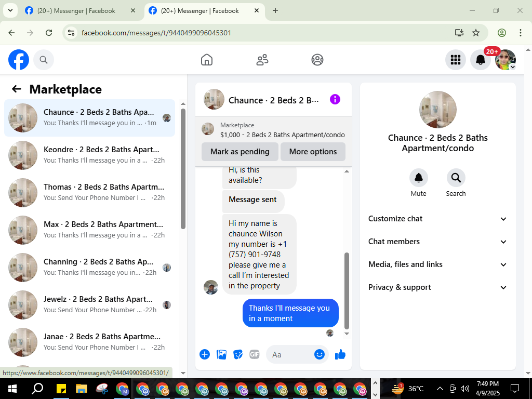The width and height of the screenshot is (532, 399).
Task: Click the chat messages scrollbar
Action: pos(347,291)
